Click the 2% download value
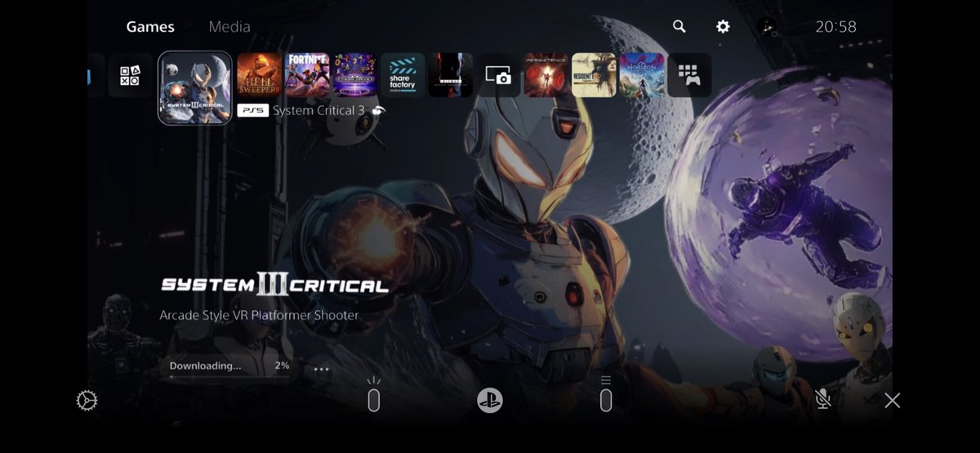This screenshot has height=453, width=980. [282, 366]
